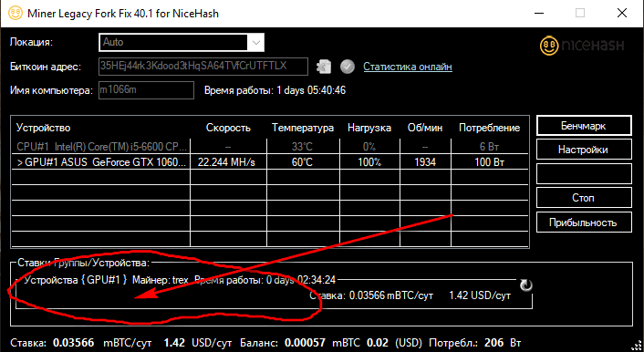The width and height of the screenshot is (644, 352).
Task: Click the 22.244 MH/s speed value
Action: click(x=226, y=162)
